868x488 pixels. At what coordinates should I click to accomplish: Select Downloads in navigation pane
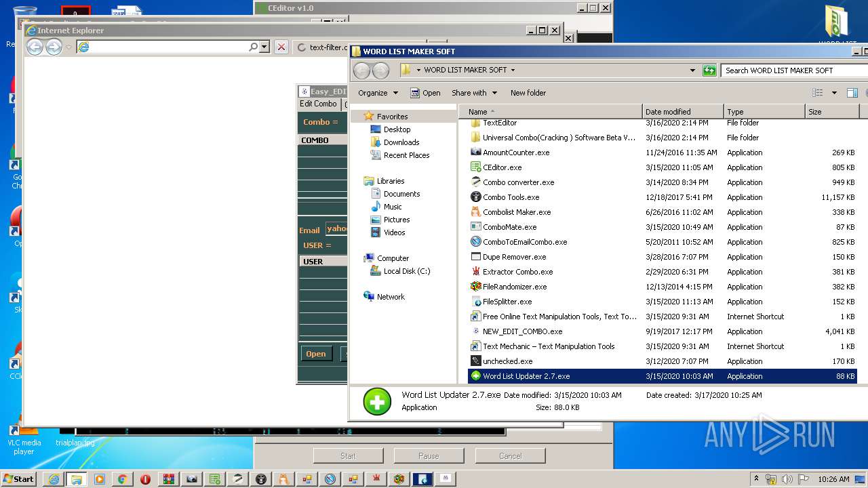pyautogui.click(x=401, y=142)
